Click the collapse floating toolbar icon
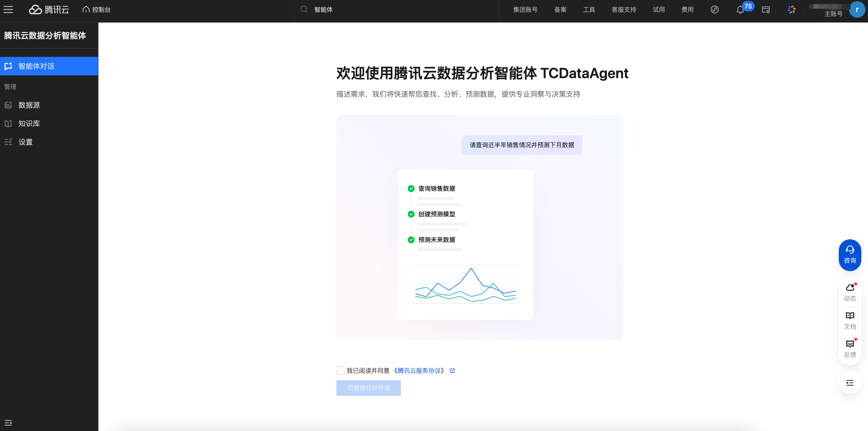The image size is (868, 431). 850,383
